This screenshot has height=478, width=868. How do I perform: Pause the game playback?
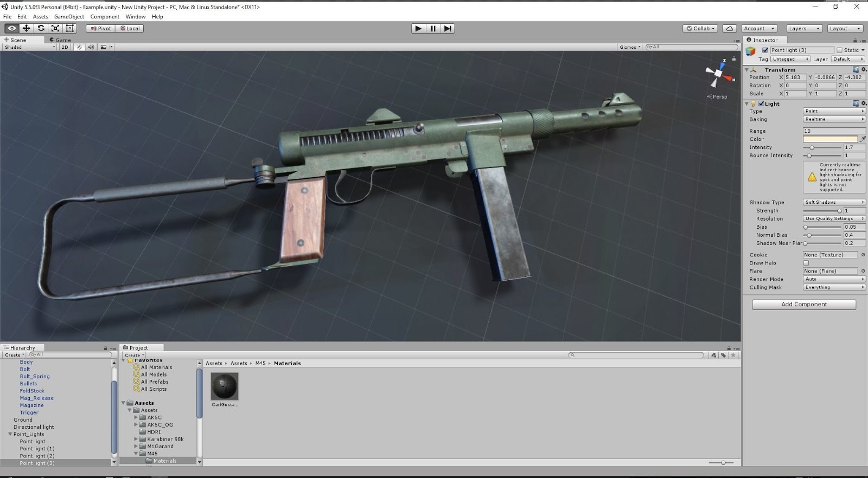(x=433, y=28)
